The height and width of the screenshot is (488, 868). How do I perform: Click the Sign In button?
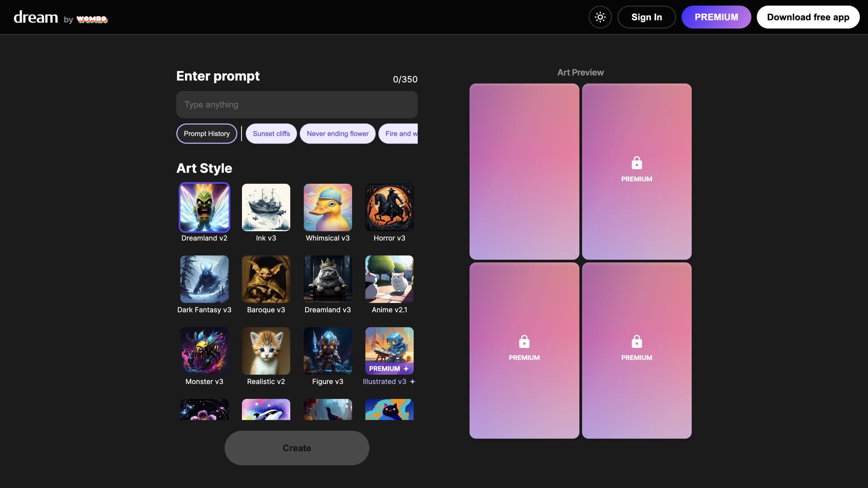(x=646, y=17)
